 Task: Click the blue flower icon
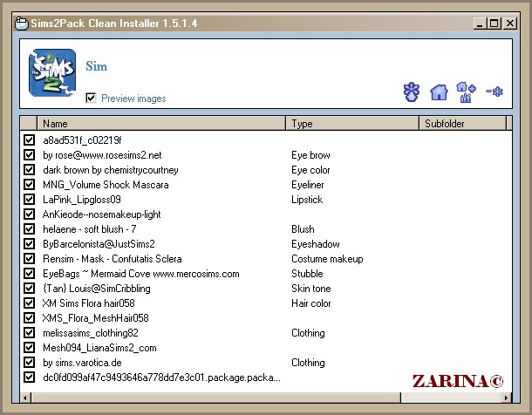(x=412, y=92)
